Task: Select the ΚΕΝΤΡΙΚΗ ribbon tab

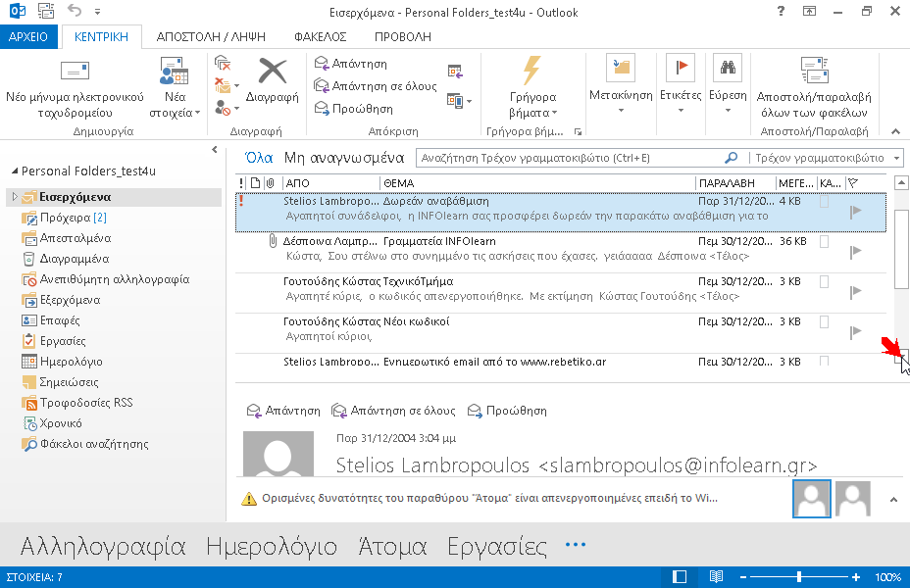Action: [101, 36]
